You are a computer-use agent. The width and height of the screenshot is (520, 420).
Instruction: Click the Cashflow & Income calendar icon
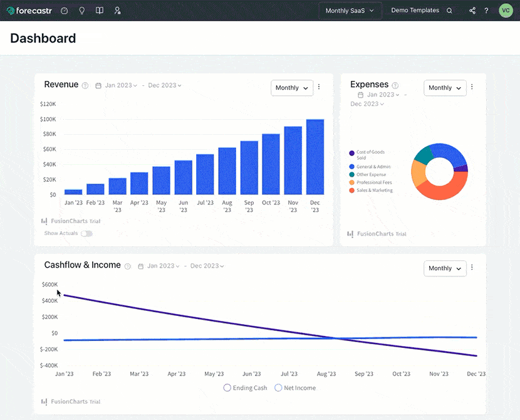[x=140, y=266]
